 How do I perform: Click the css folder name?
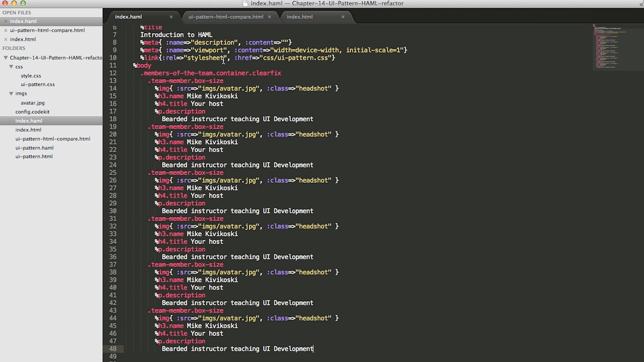[x=19, y=67]
